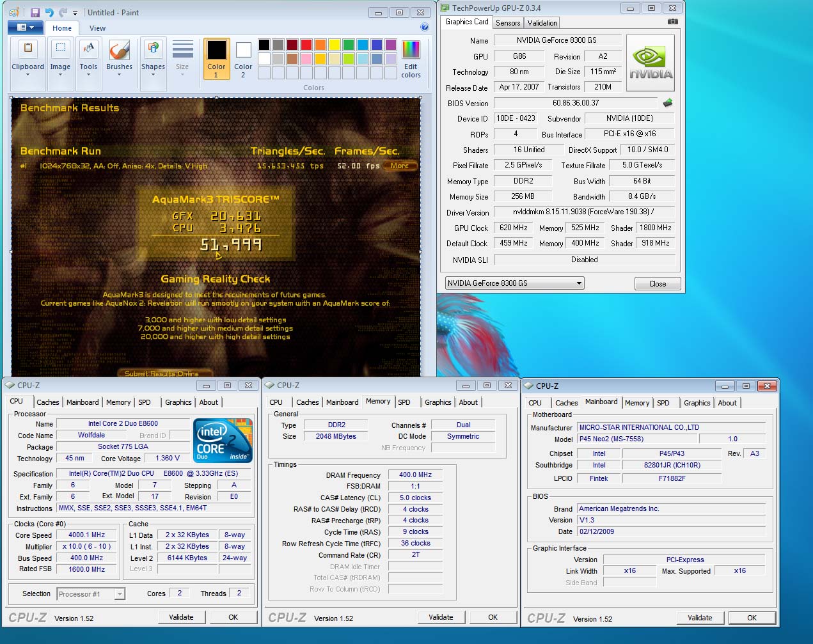
Task: Click Validate in the CPU-Z window showing CPU tab
Action: point(181,617)
